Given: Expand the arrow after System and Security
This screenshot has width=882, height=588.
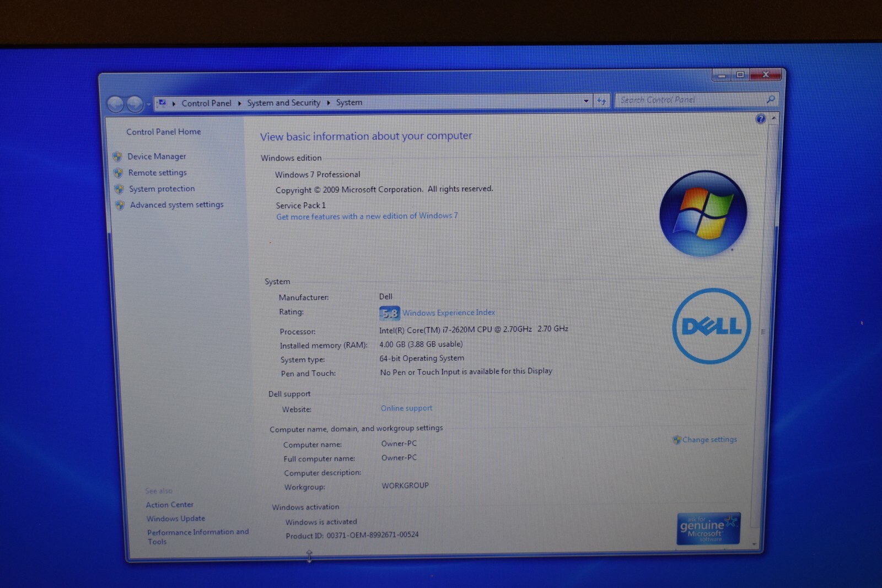Looking at the screenshot, I should [328, 103].
